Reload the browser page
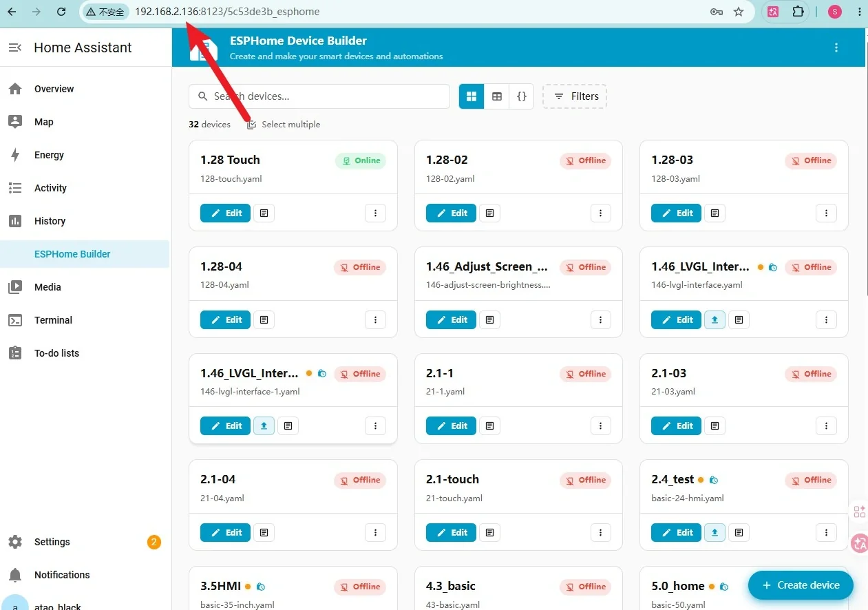Screen dimensions: 868x610 coord(61,12)
